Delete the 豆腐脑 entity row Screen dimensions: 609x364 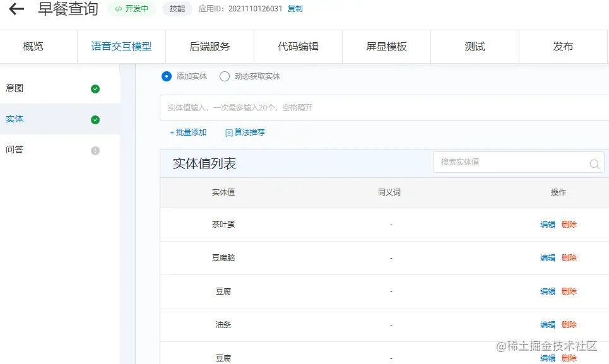pyautogui.click(x=569, y=257)
